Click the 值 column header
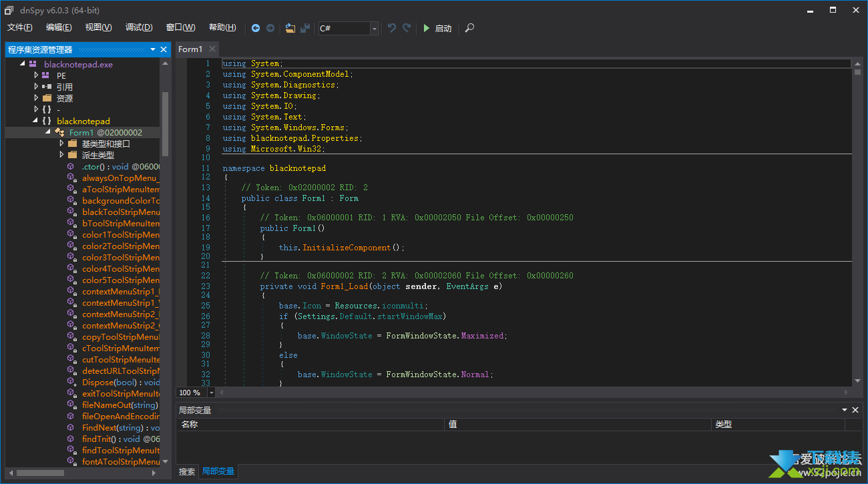The width and height of the screenshot is (868, 484). click(x=578, y=424)
